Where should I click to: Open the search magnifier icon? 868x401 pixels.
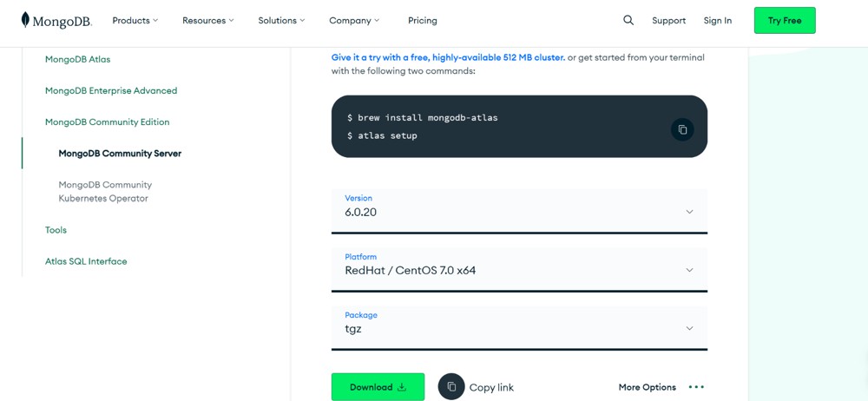(x=628, y=20)
